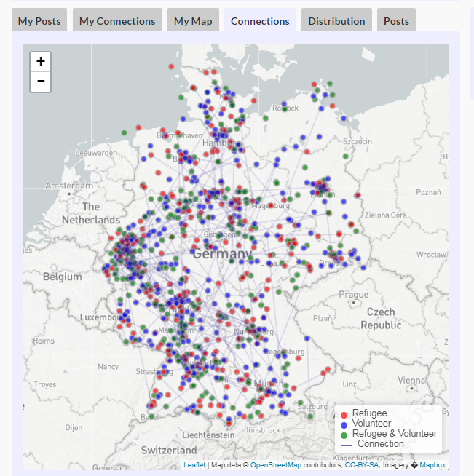Click the blue Volunteer legend dot
474x476 pixels.
tap(344, 425)
